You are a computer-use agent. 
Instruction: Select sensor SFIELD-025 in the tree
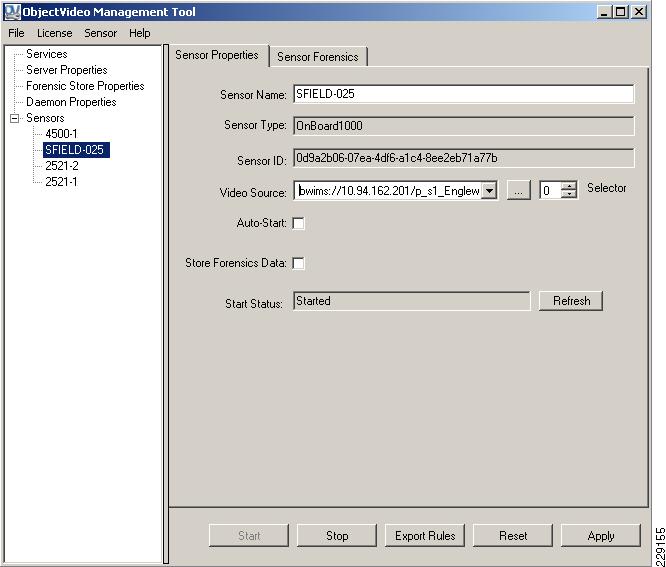(76, 150)
